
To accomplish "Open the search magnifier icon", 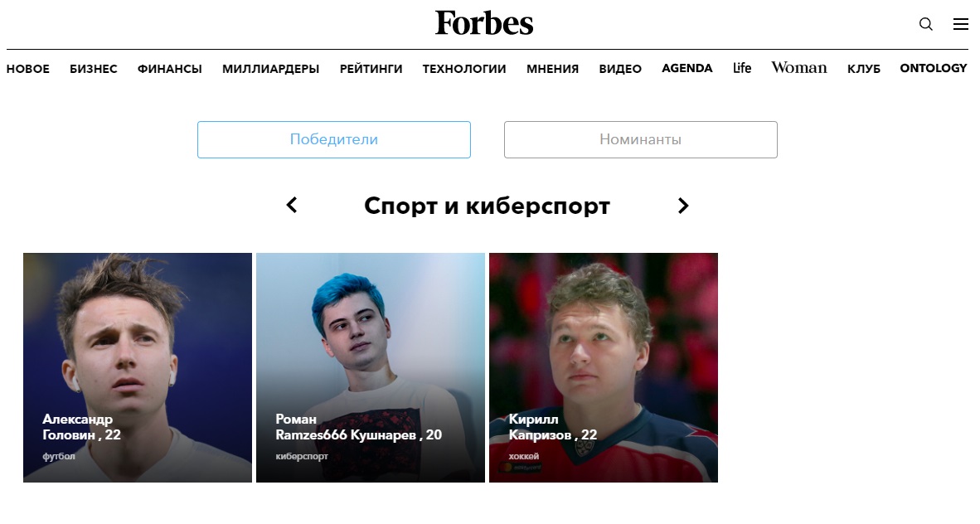I will pyautogui.click(x=925, y=24).
